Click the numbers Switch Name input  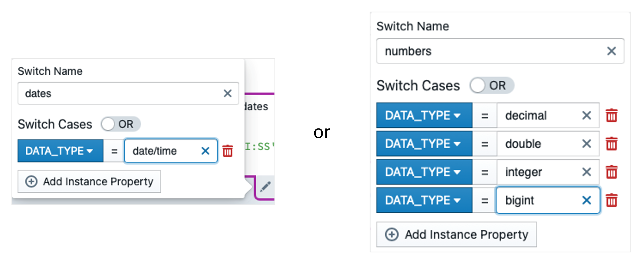click(490, 51)
